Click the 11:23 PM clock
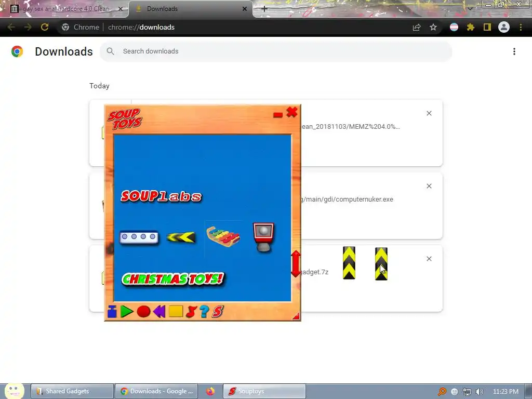 tap(506, 392)
